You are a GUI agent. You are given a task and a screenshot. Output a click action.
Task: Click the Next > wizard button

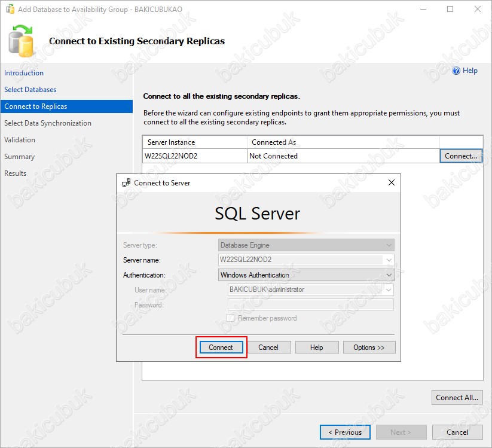click(x=401, y=432)
